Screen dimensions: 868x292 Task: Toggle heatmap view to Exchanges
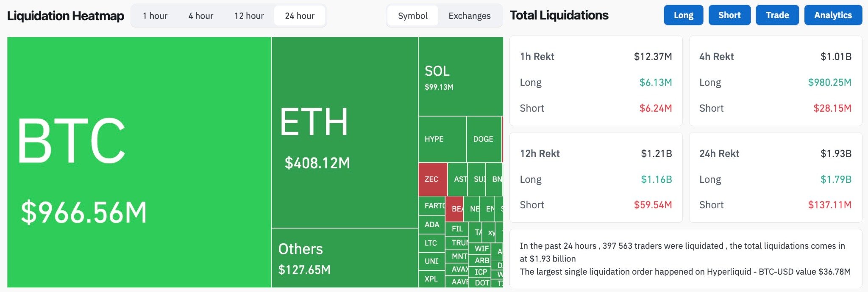point(470,16)
